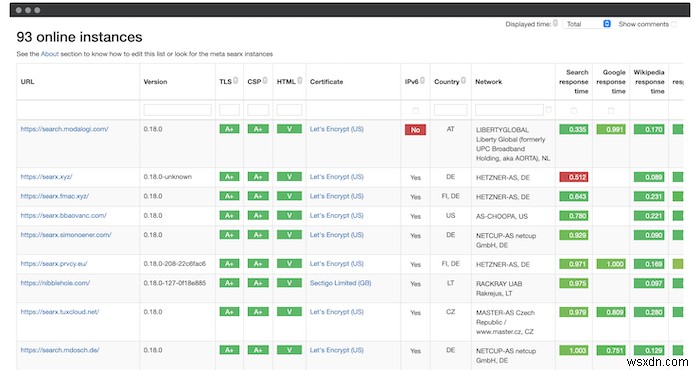Click the help icon next to Displayed time
Image resolution: width=700 pixels, height=372 pixels.
click(x=555, y=23)
